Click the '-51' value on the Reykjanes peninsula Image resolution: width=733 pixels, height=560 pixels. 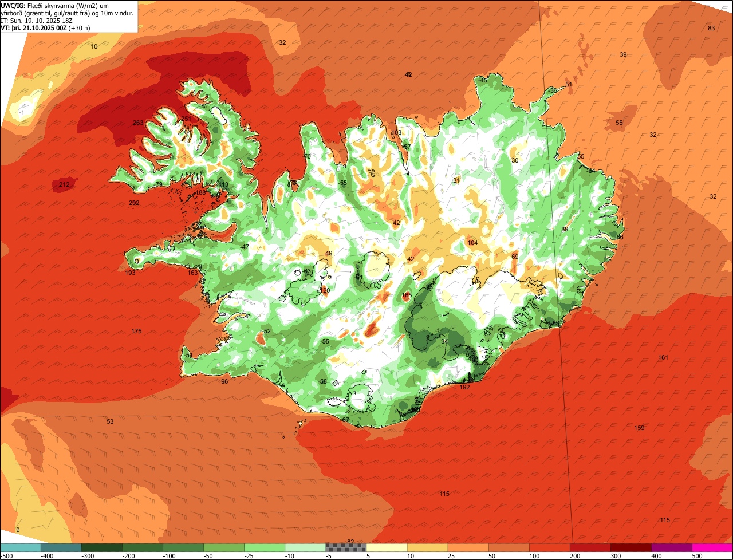point(188,355)
